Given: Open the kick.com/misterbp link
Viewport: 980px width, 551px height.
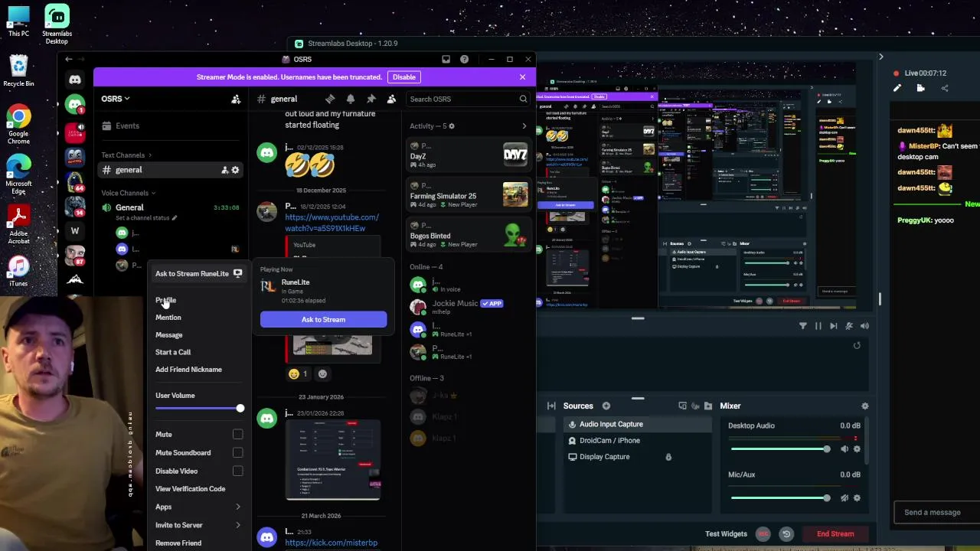Looking at the screenshot, I should [x=331, y=543].
